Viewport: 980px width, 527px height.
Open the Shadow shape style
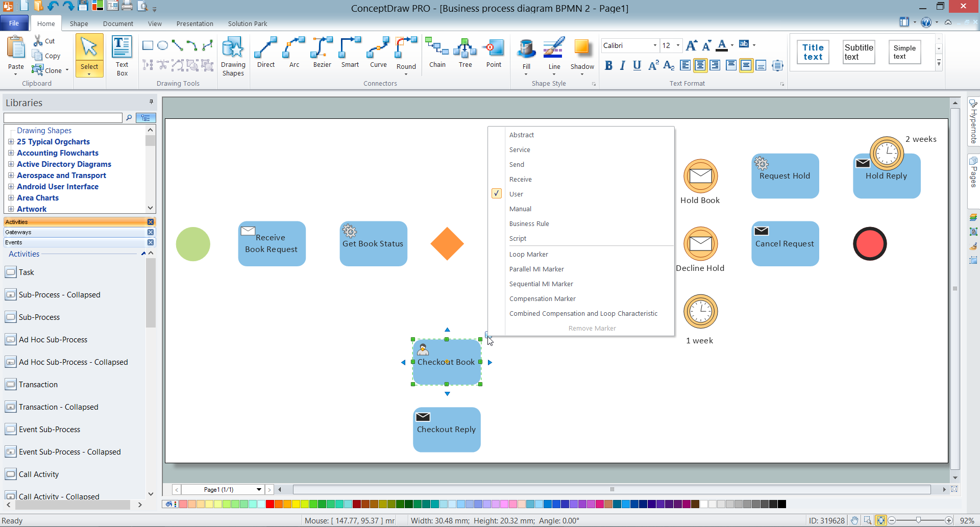pyautogui.click(x=582, y=55)
